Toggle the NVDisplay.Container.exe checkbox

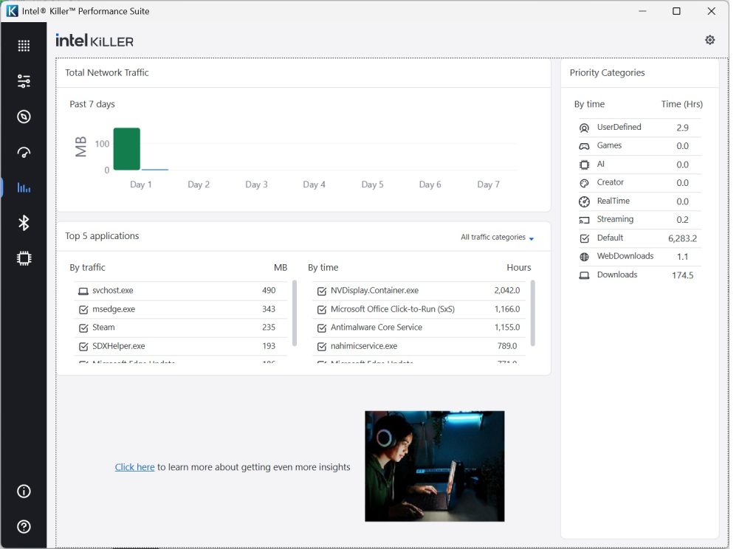click(321, 291)
